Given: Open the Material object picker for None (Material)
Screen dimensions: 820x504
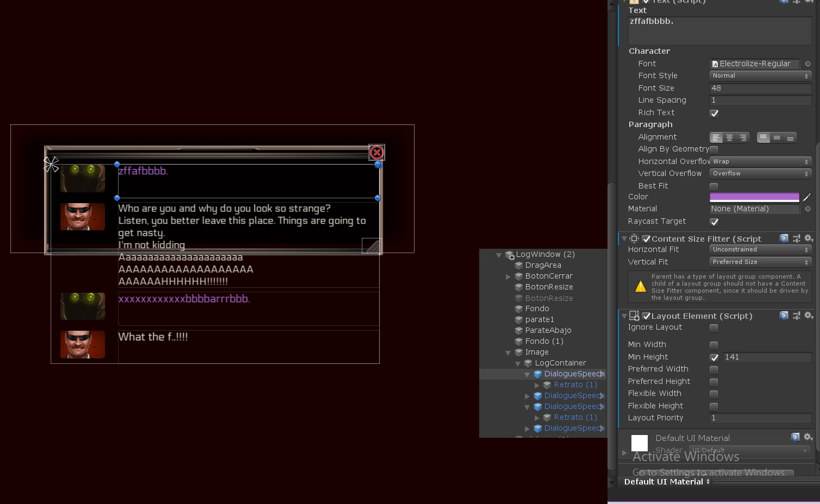Looking at the screenshot, I should [x=809, y=209].
